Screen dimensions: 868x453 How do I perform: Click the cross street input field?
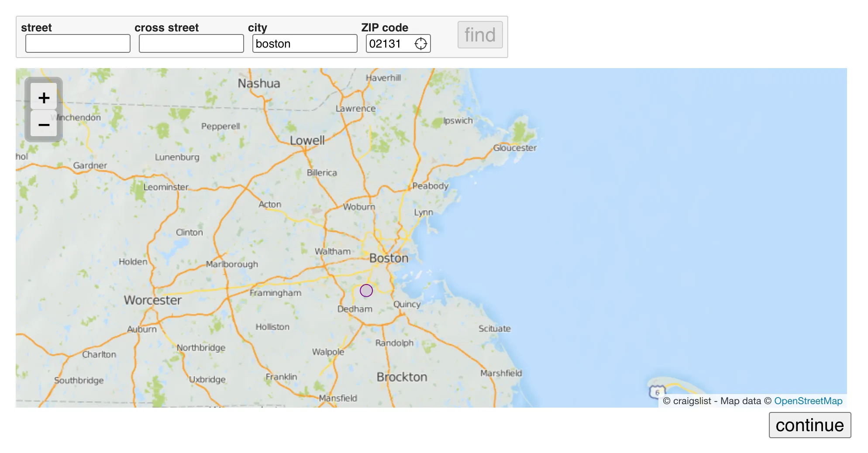(x=191, y=43)
